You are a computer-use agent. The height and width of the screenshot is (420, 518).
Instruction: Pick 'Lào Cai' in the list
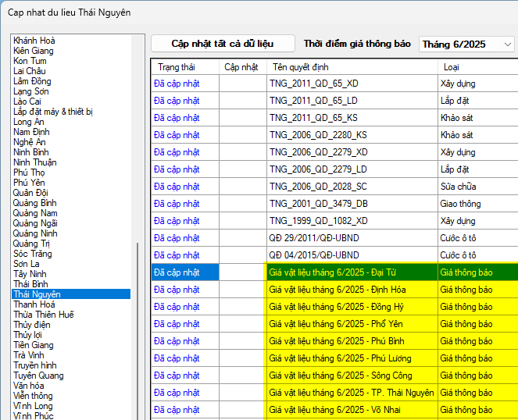coord(27,101)
